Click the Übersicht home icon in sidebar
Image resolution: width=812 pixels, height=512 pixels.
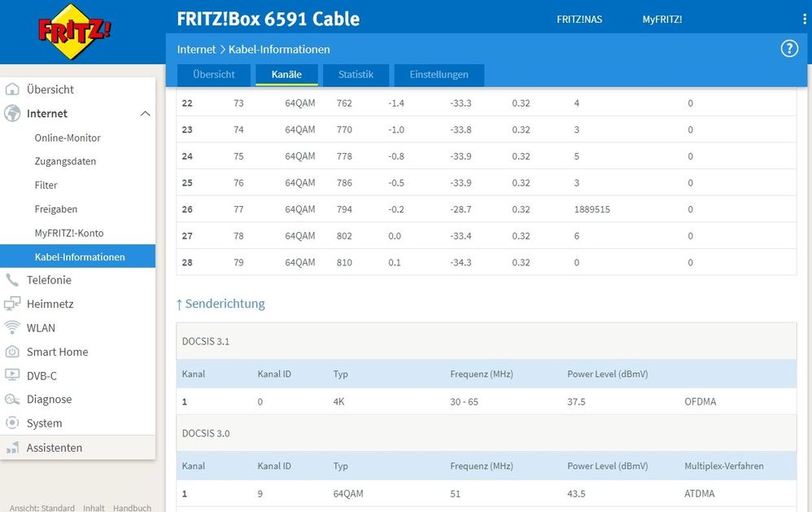coord(12,90)
